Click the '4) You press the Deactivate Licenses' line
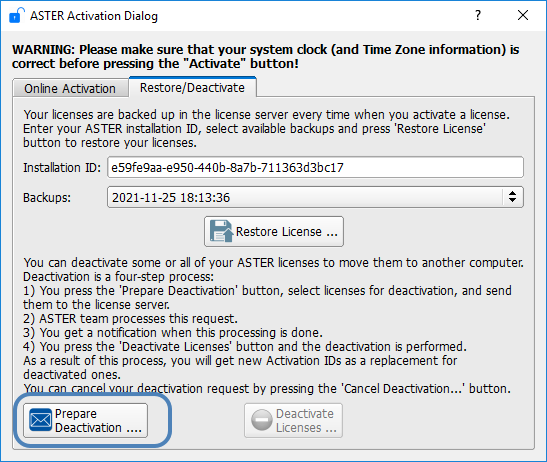 tap(245, 347)
